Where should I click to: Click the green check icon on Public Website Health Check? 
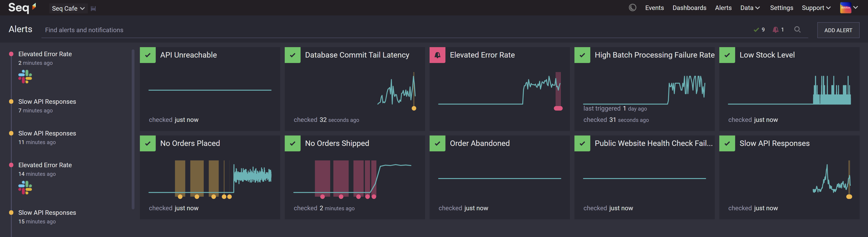point(582,143)
